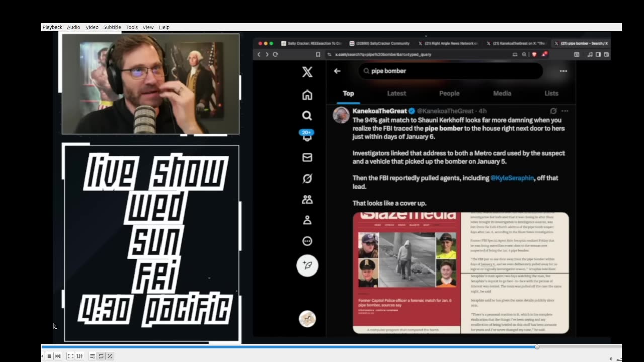Toggle browser sidebar panel icon

598,54
